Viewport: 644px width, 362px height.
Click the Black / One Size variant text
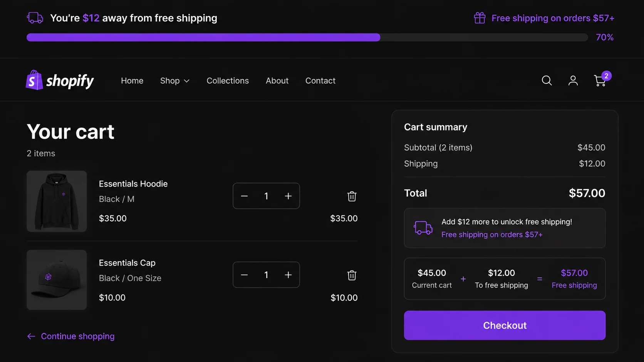(130, 278)
